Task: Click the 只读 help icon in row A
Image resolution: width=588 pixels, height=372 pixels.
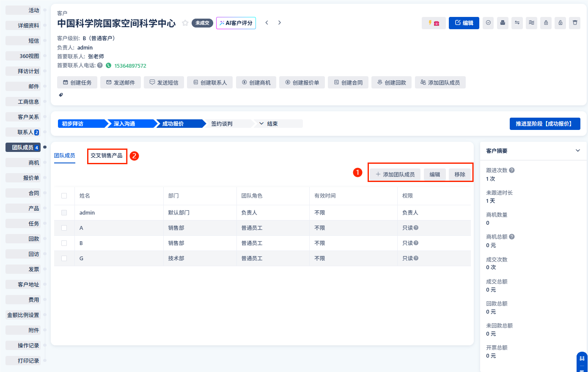Action: (x=416, y=228)
